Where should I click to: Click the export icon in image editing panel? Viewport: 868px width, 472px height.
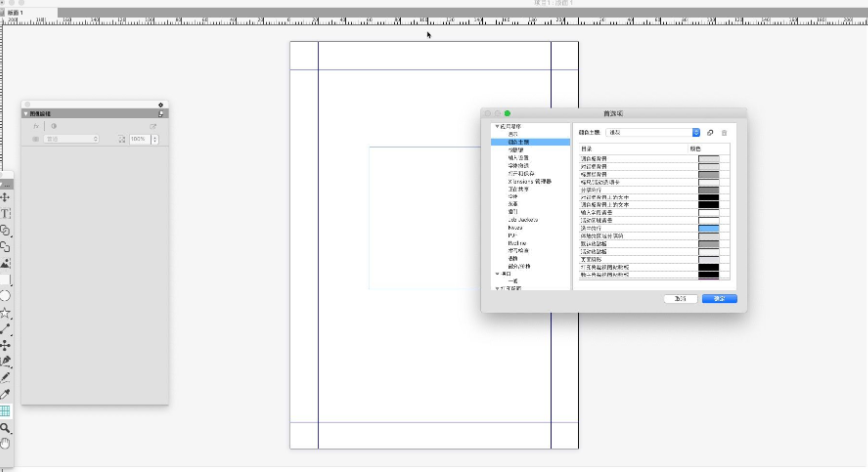(x=153, y=126)
